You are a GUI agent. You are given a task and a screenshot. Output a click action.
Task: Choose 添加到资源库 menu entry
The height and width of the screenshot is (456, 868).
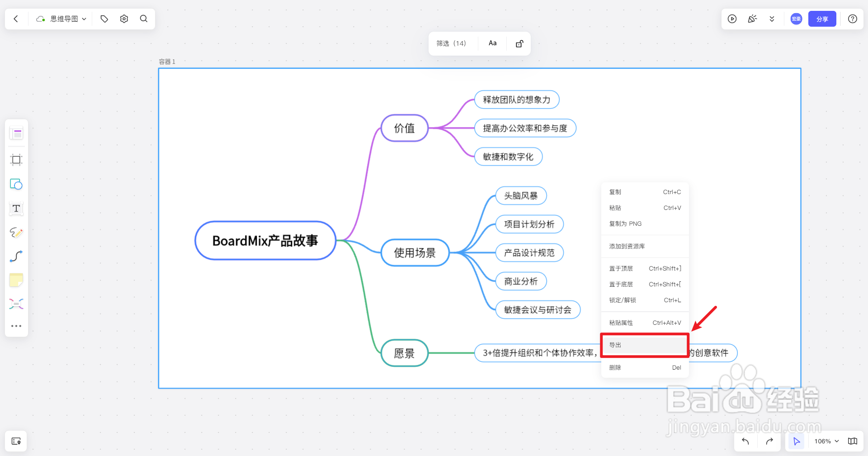(x=645, y=247)
